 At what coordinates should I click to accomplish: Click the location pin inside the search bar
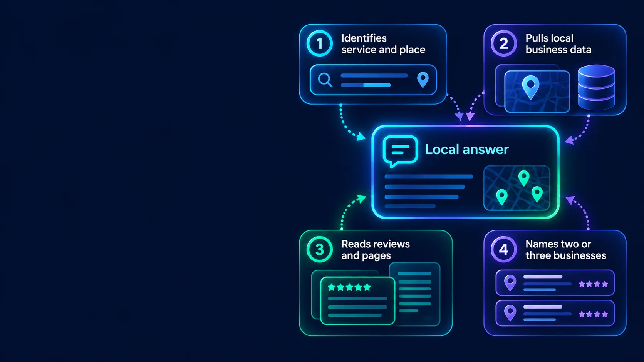tap(423, 80)
